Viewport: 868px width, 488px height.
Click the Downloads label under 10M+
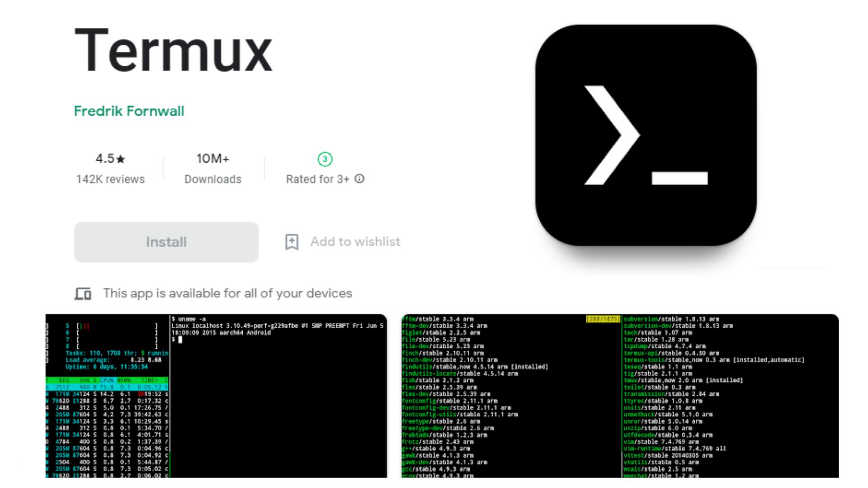coord(212,179)
